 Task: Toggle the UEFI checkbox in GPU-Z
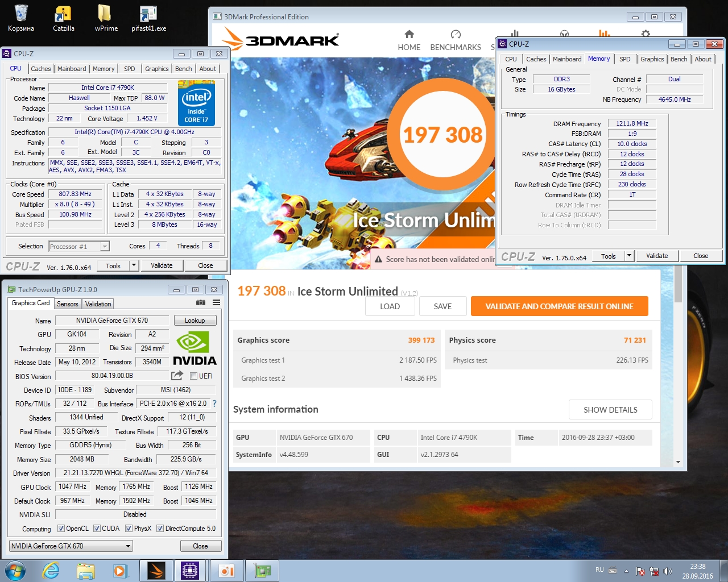(x=193, y=376)
